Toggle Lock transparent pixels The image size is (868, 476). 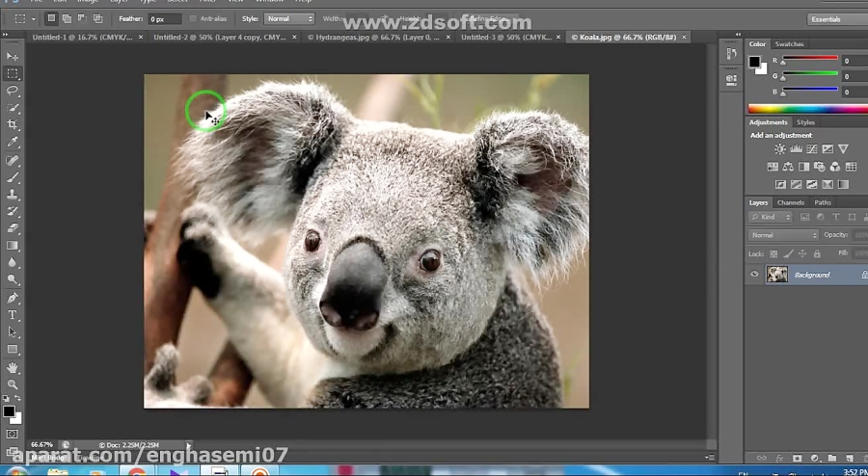point(773,253)
